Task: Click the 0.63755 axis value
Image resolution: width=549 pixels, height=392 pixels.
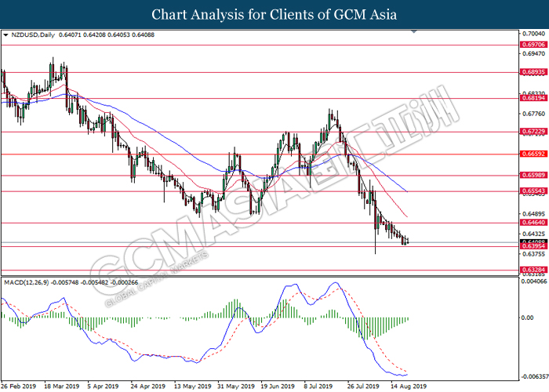Action: (533, 254)
